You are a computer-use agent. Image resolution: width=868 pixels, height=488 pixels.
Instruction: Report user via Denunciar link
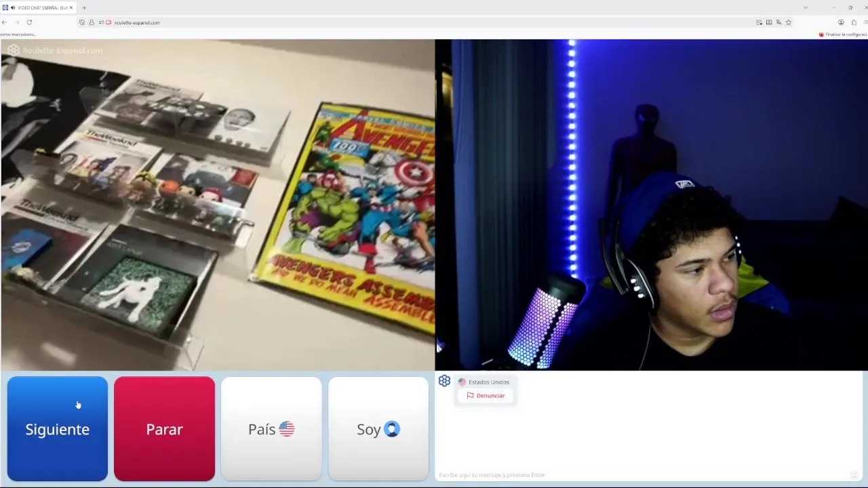(x=486, y=396)
